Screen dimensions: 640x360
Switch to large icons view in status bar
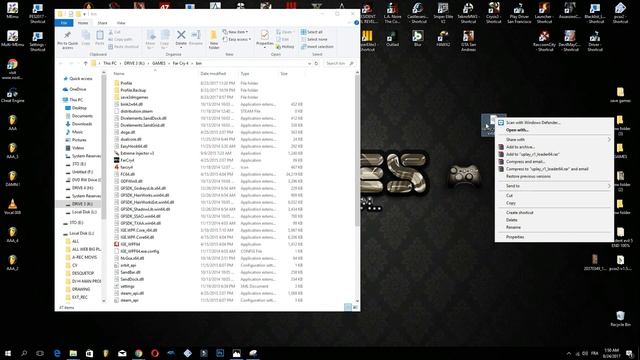pyautogui.click(x=355, y=307)
